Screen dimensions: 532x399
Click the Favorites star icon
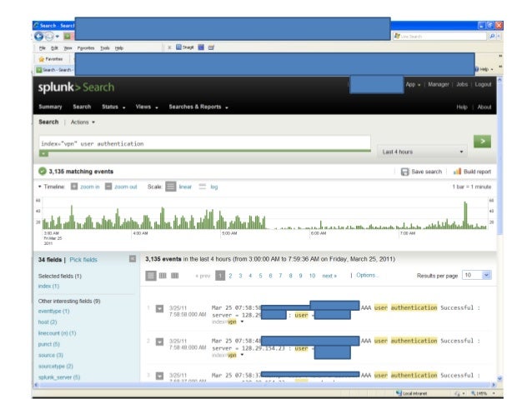tap(42, 59)
